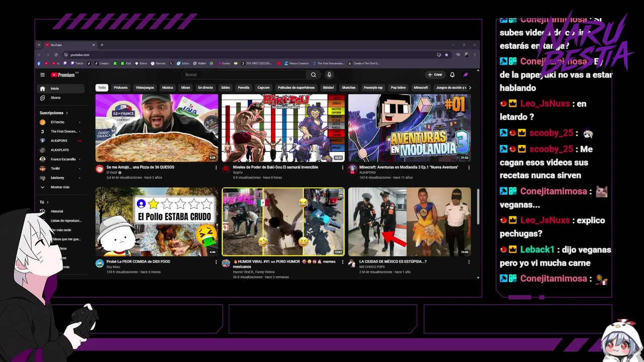Open Listas de reproducción in sidebar

coord(65,221)
